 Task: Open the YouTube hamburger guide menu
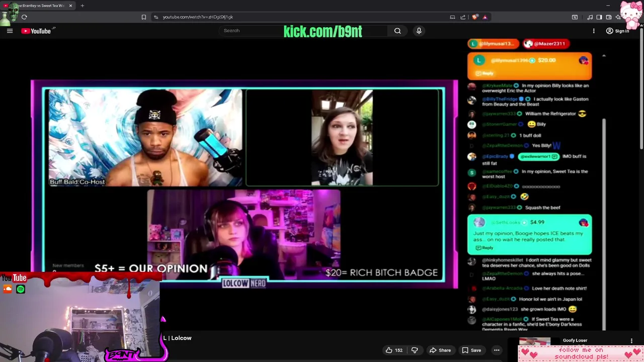(x=10, y=31)
